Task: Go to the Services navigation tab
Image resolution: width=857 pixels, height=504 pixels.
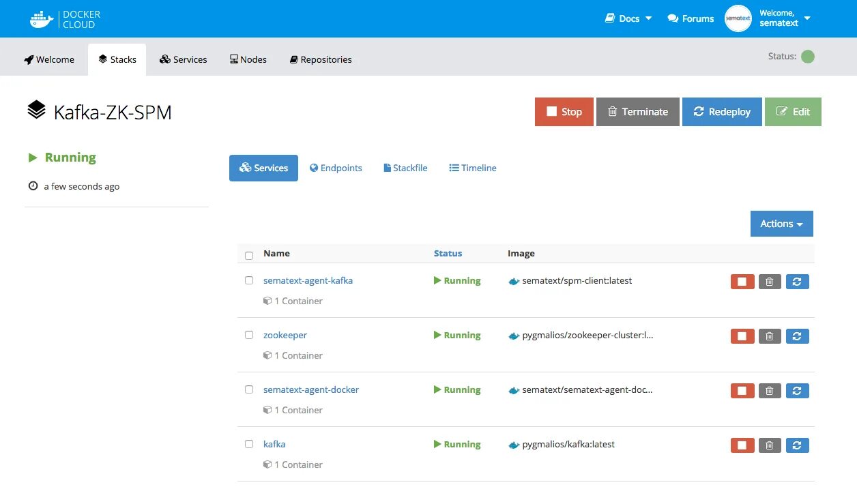Action: tap(183, 59)
